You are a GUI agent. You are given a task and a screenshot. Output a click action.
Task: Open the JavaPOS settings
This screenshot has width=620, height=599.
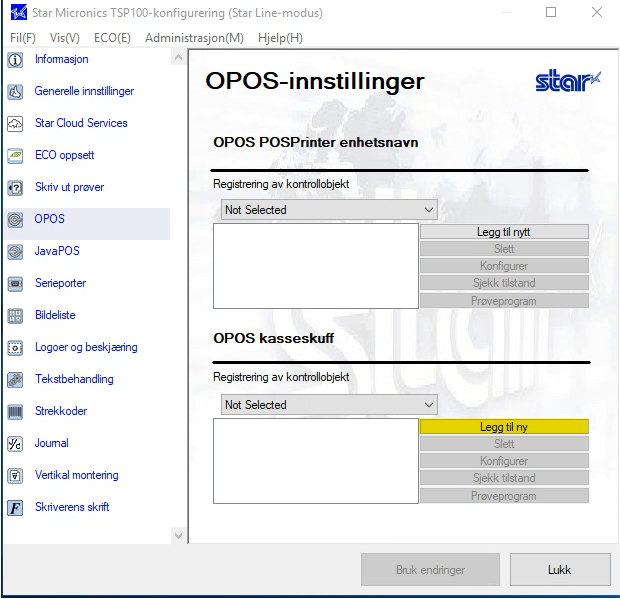(x=57, y=251)
